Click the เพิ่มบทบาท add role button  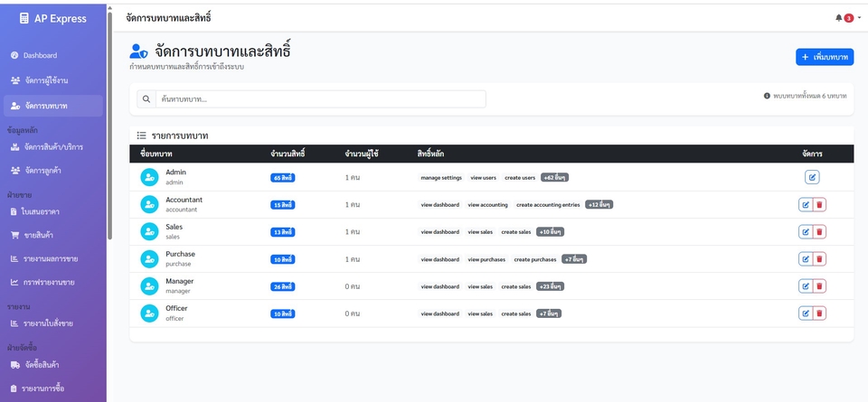click(825, 57)
